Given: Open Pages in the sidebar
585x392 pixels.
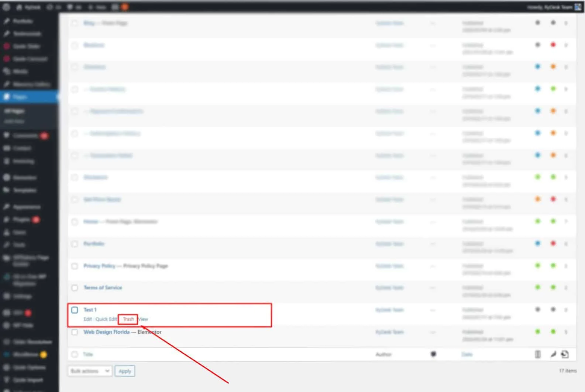Looking at the screenshot, I should coord(29,97).
